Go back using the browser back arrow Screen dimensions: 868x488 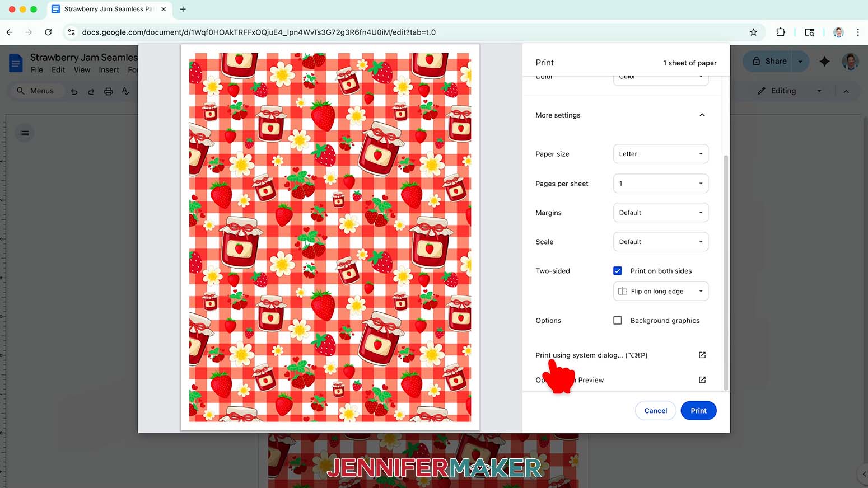tap(10, 32)
